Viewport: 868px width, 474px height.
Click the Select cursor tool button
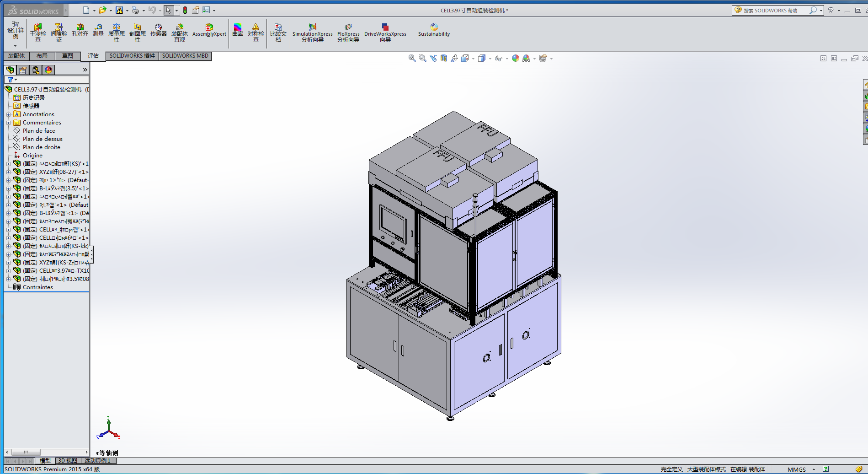coord(169,10)
